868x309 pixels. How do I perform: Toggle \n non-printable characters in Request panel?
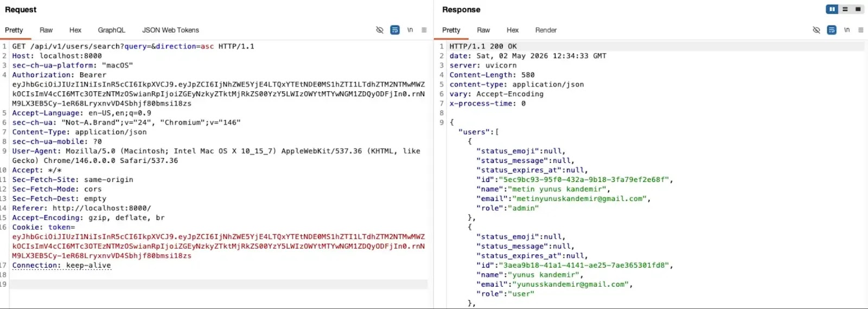click(x=410, y=30)
